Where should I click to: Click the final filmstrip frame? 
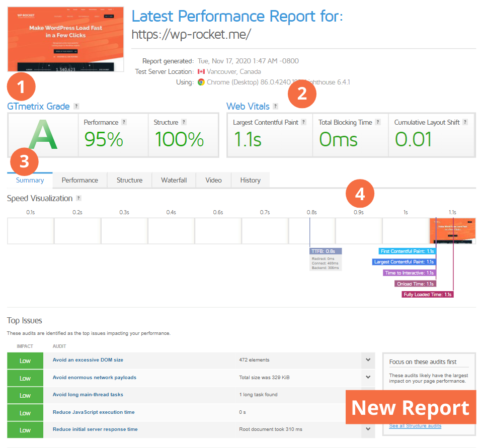(x=452, y=231)
